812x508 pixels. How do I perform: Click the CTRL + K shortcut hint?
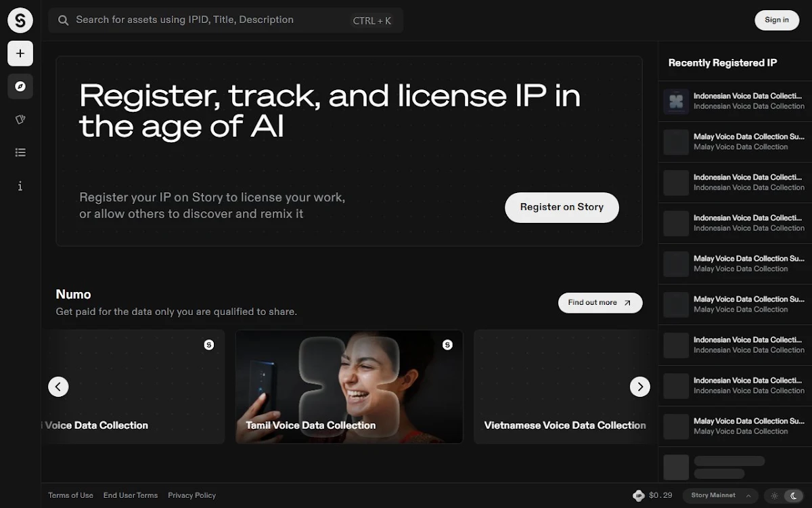372,21
